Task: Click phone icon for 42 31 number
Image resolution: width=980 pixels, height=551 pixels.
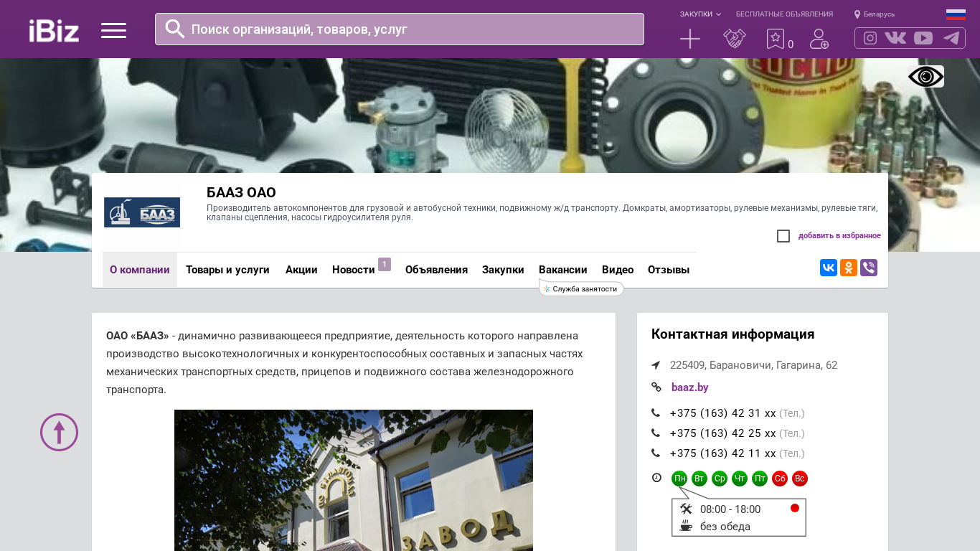Action: click(x=656, y=413)
